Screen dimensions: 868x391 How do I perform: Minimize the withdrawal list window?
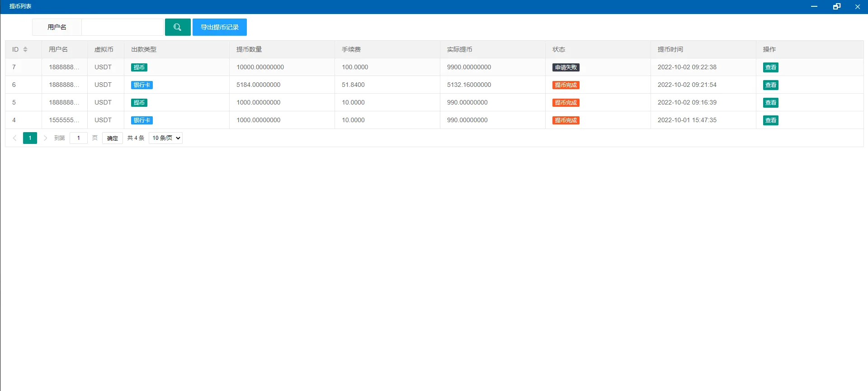[x=814, y=6]
